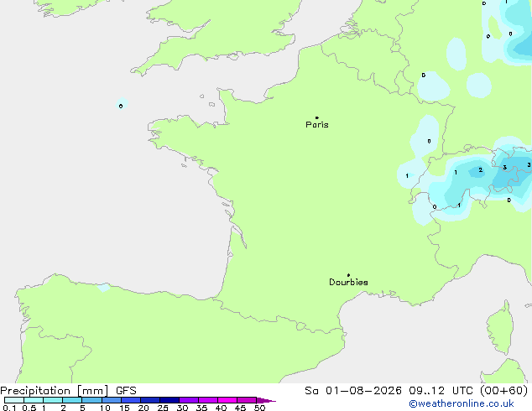The image size is (532, 411).
Task: Click the small rain spot off Brittany
Action: point(122,104)
